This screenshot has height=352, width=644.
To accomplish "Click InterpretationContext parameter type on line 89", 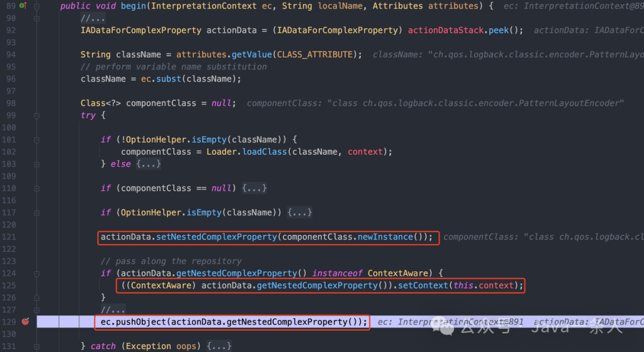I will pyautogui.click(x=204, y=6).
